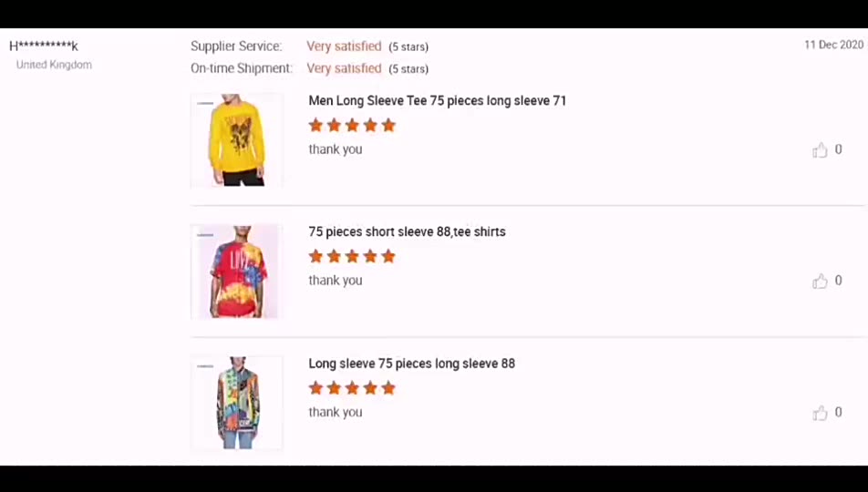
Task: Open the yellow long sleeve tee thumbnail
Action: pos(237,140)
